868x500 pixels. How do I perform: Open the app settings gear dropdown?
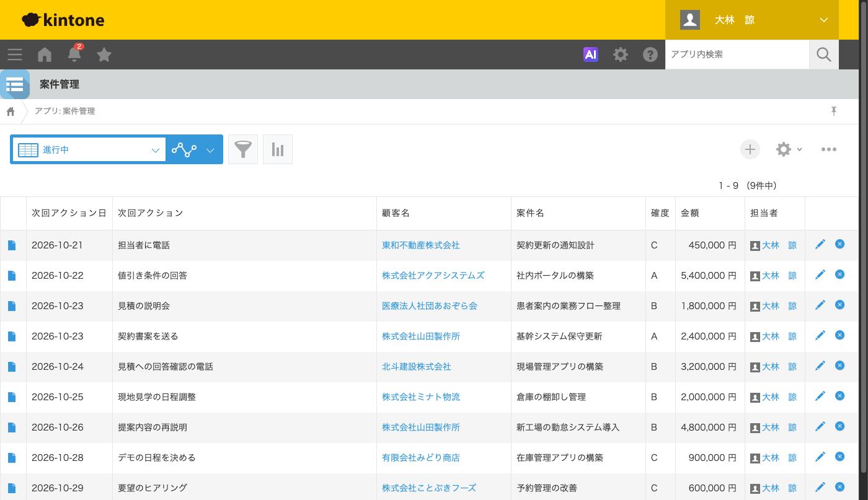pyautogui.click(x=789, y=149)
